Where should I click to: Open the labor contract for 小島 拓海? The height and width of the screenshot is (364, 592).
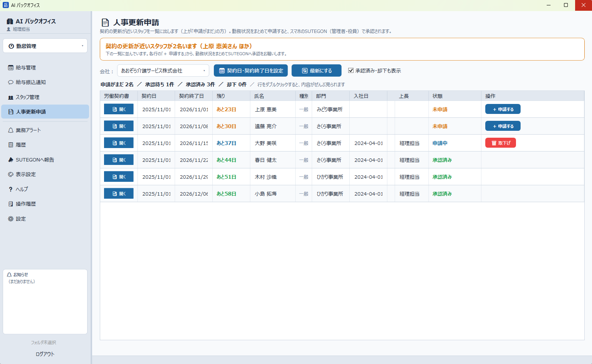pyautogui.click(x=119, y=194)
